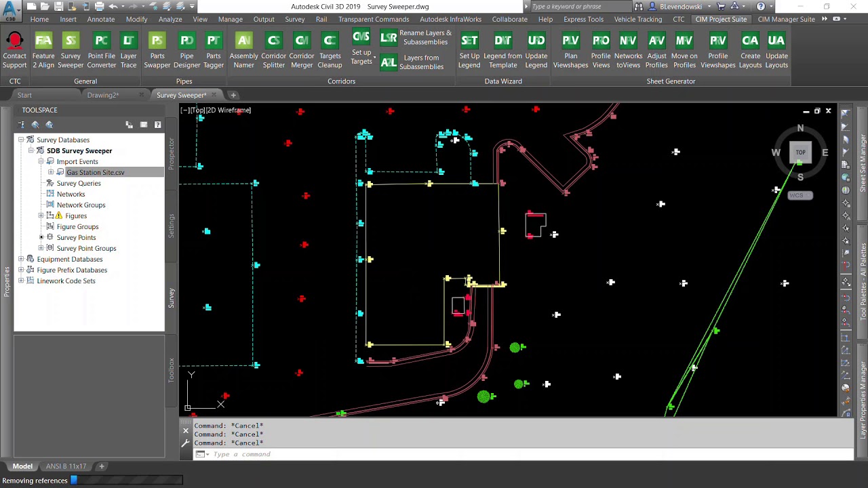Select the Network Groups tree item
868x488 pixels.
pyautogui.click(x=81, y=205)
